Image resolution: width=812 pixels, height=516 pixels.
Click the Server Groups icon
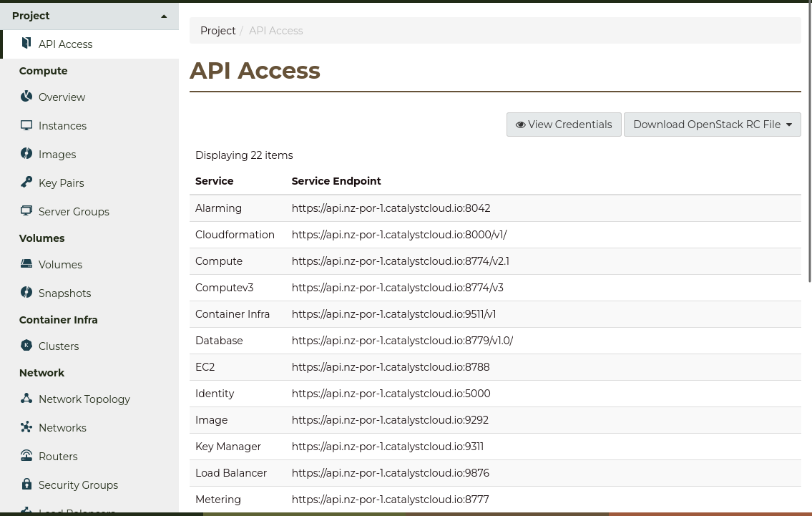pyautogui.click(x=26, y=210)
